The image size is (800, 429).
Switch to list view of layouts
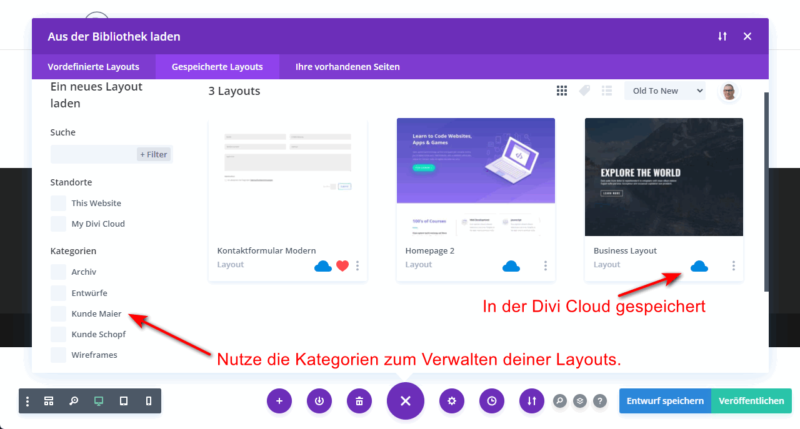(606, 91)
